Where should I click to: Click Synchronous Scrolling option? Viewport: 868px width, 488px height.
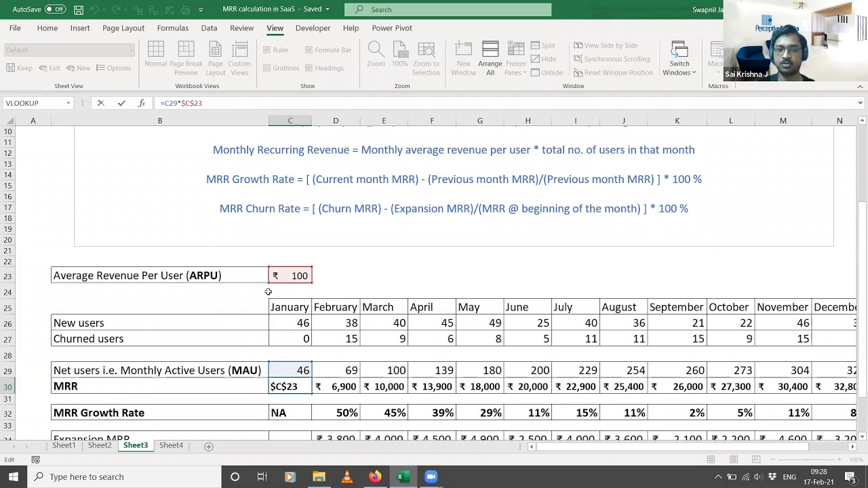point(612,59)
